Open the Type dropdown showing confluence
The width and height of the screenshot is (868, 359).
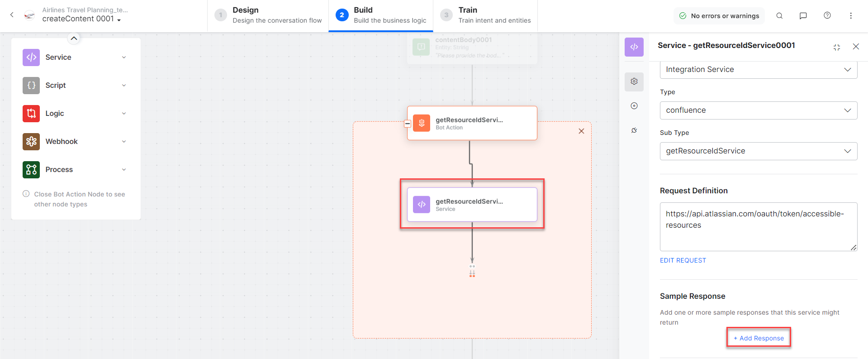(758, 110)
